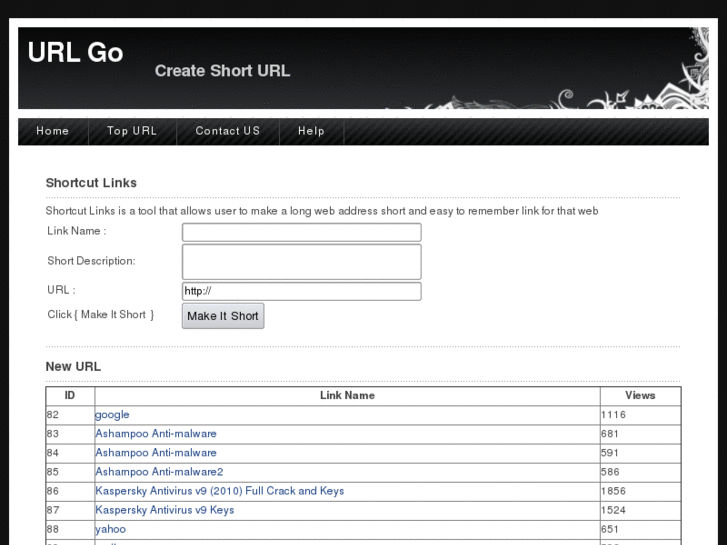Select the Link Name column header
The height and width of the screenshot is (545, 727).
click(x=347, y=396)
